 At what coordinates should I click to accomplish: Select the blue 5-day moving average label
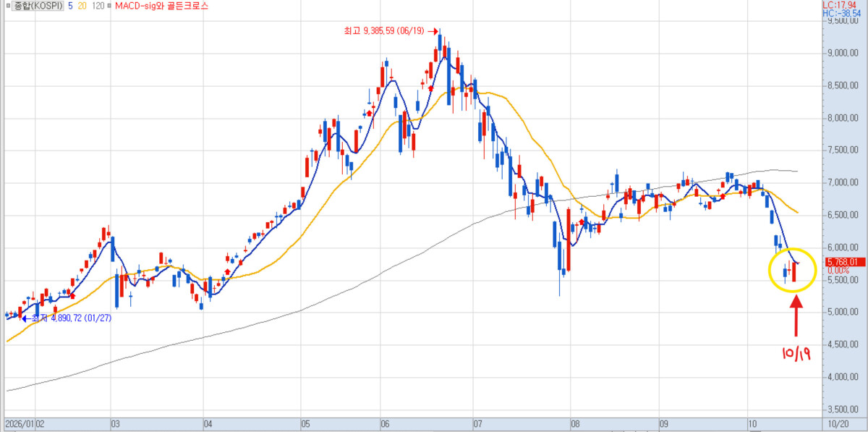(x=70, y=5)
